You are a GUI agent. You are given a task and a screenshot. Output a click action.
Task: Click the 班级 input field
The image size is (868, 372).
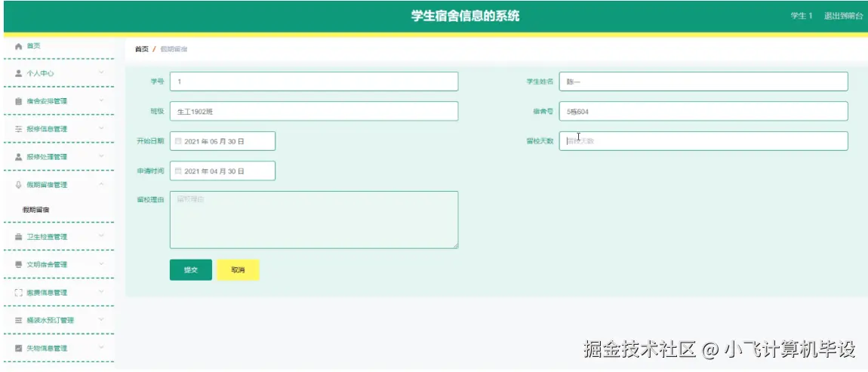coord(314,111)
